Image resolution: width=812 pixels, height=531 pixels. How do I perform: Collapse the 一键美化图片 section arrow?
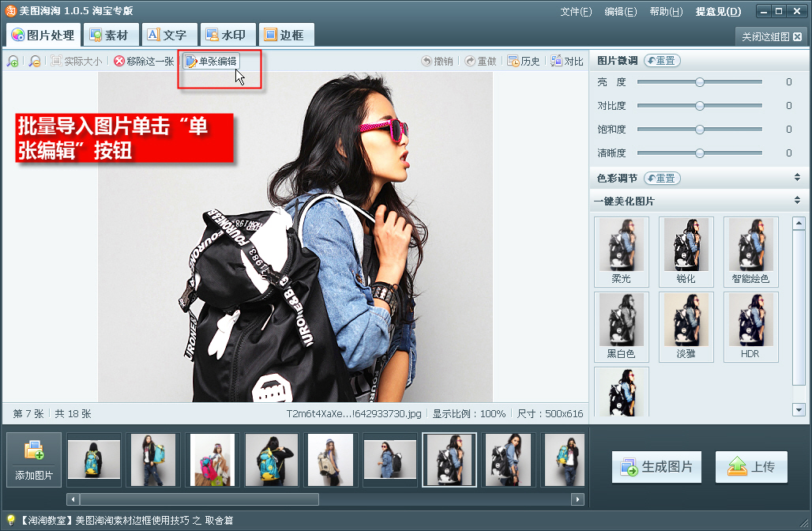tap(797, 201)
